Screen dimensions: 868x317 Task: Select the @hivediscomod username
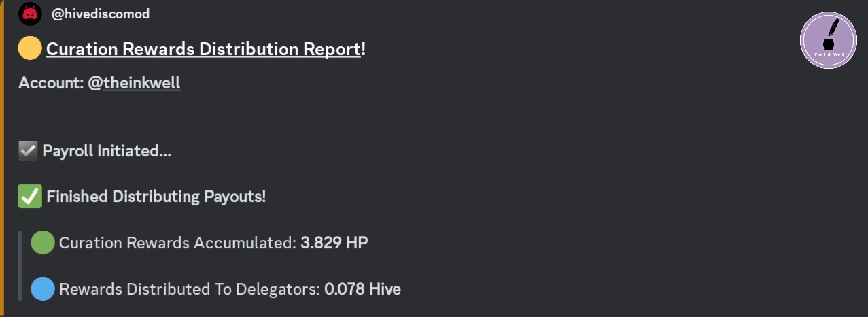(101, 14)
